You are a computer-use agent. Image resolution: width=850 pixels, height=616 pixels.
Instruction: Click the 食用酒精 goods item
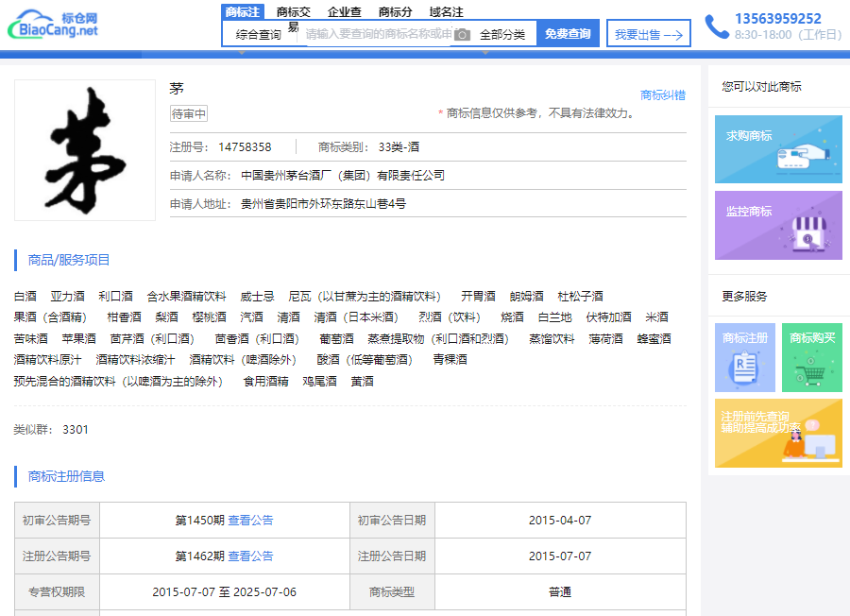[265, 381]
